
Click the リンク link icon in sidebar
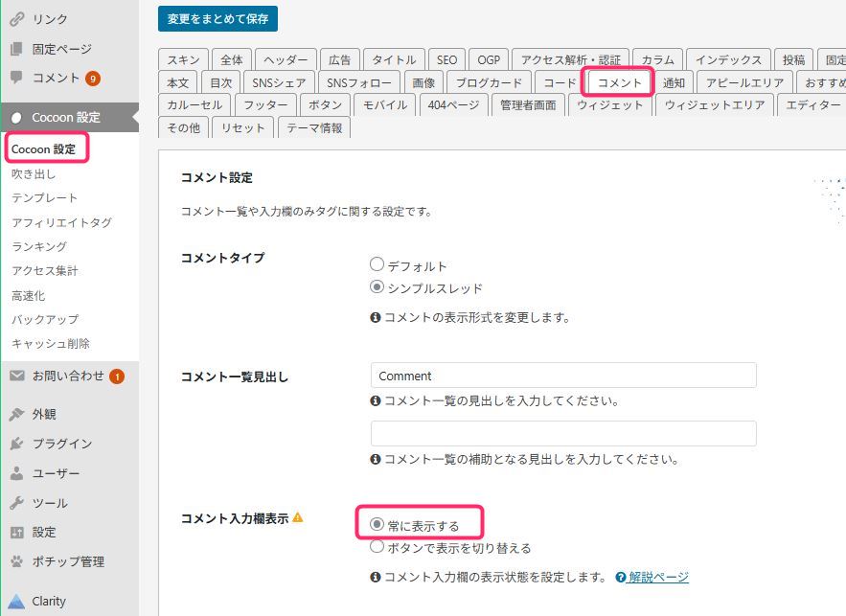[x=17, y=19]
